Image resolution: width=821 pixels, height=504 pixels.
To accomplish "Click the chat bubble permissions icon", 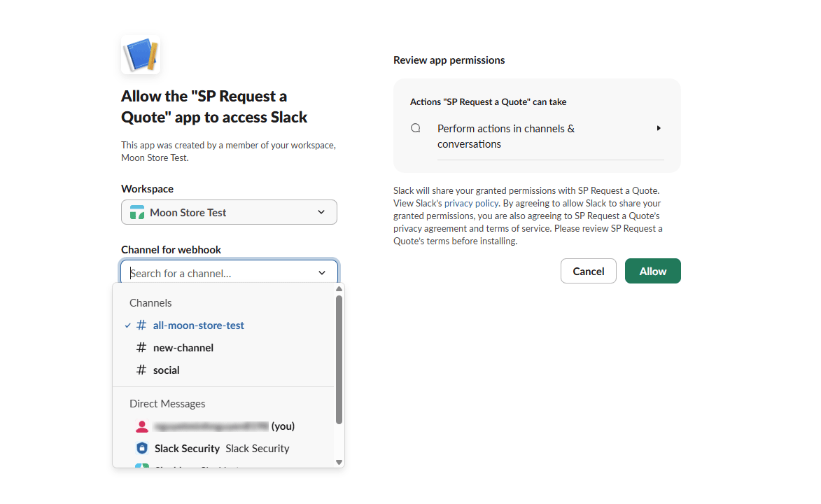I will pos(416,128).
